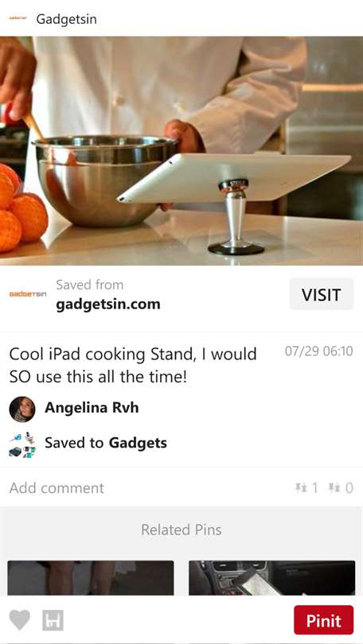
Task: Click the VISIT button
Action: [321, 294]
